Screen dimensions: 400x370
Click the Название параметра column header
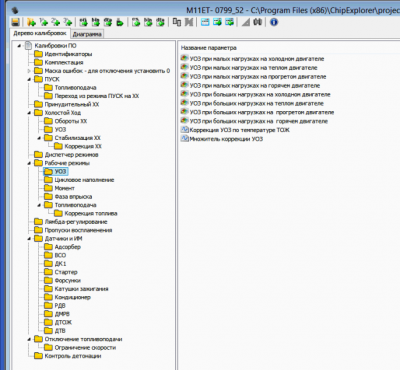point(209,48)
